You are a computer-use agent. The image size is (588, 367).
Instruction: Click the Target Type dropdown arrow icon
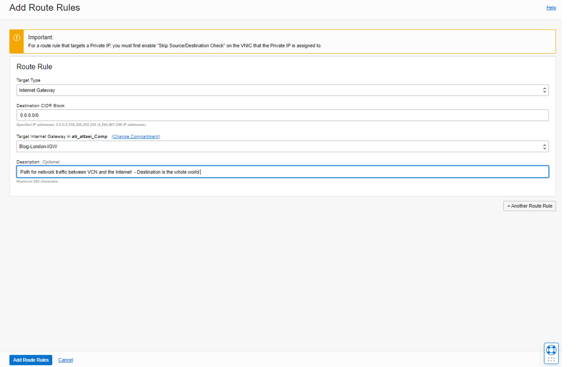[x=544, y=91]
